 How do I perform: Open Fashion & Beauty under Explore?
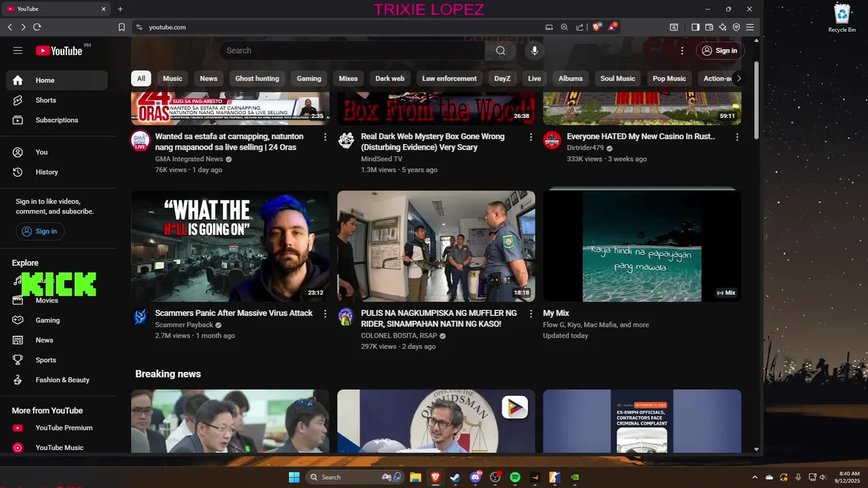point(57,380)
